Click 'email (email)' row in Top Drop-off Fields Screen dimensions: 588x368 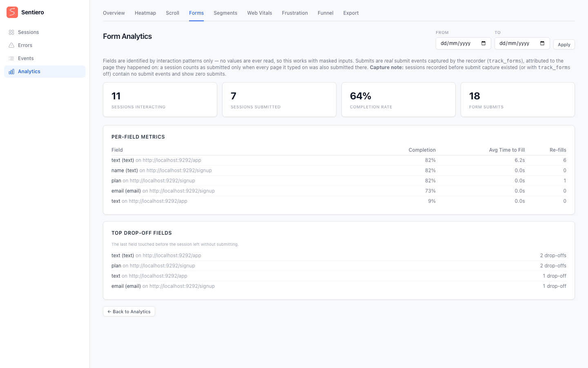(339, 286)
